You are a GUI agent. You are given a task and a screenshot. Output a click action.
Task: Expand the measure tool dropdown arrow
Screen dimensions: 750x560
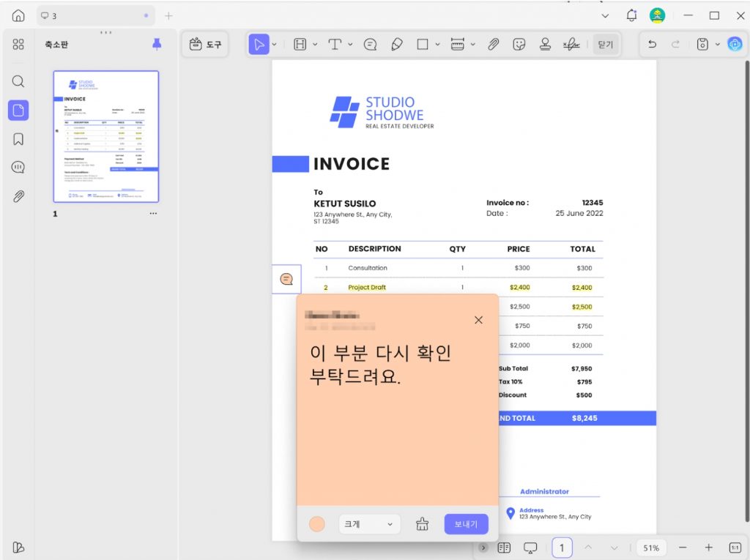click(472, 45)
